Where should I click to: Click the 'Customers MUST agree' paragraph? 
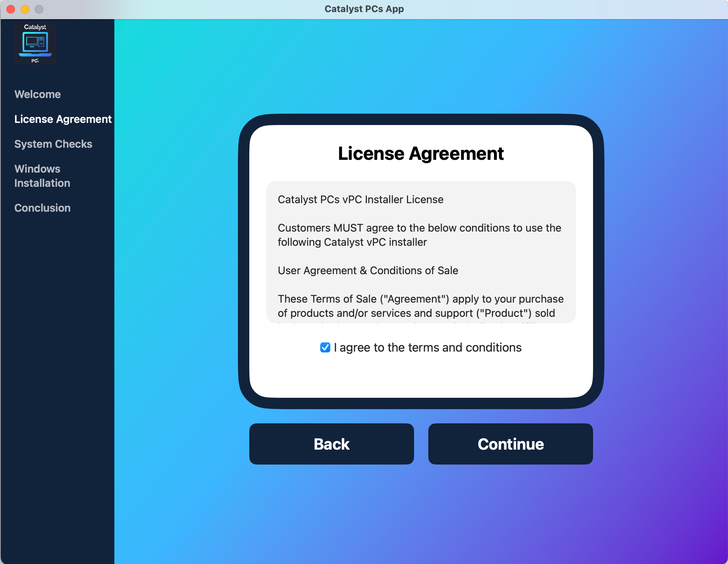point(419,235)
